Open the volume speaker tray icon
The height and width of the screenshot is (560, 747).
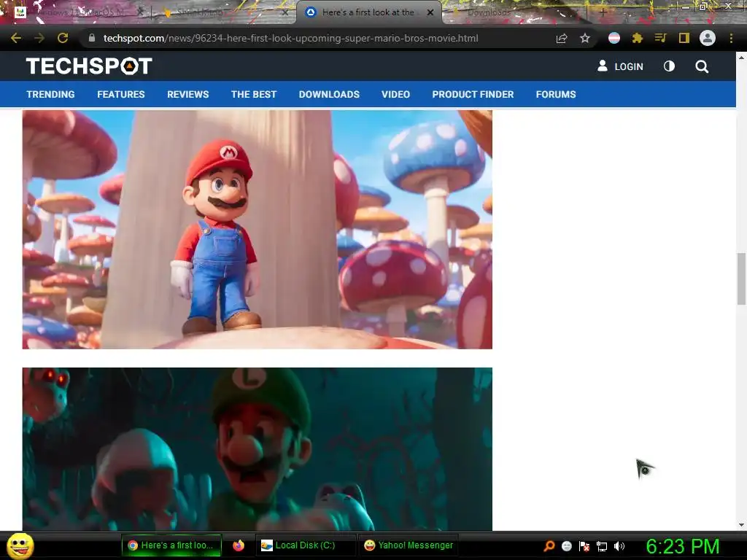pos(619,546)
